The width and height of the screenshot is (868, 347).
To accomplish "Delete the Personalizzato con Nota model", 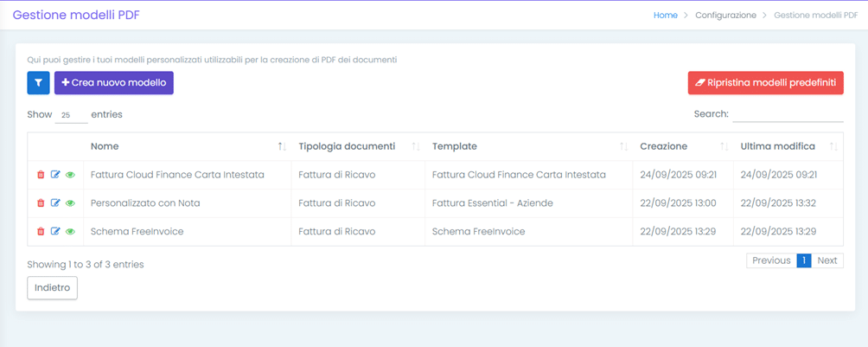I will click(x=41, y=203).
